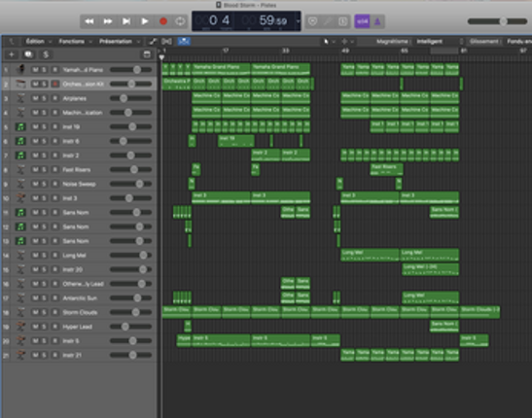This screenshot has width=532, height=418.
Task: Mute the Fast Risers track
Action: tap(35, 169)
